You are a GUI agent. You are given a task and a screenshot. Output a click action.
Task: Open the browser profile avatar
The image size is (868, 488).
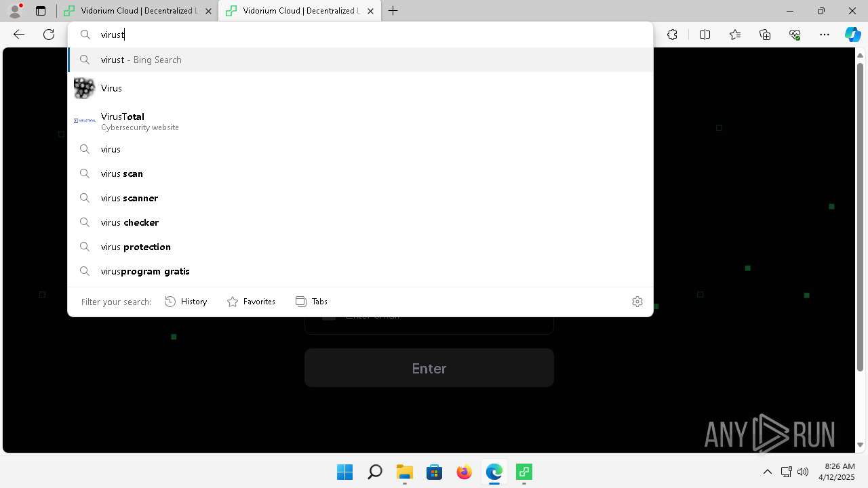point(15,11)
